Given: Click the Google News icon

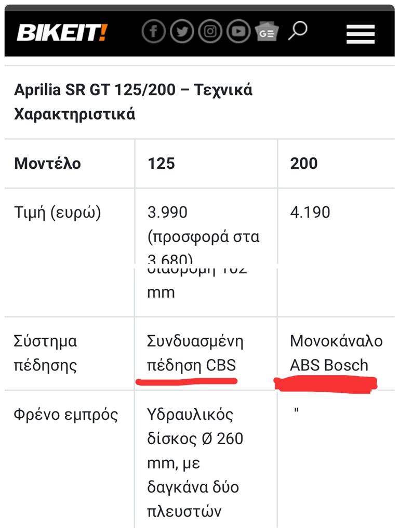Looking at the screenshot, I should click(x=267, y=33).
